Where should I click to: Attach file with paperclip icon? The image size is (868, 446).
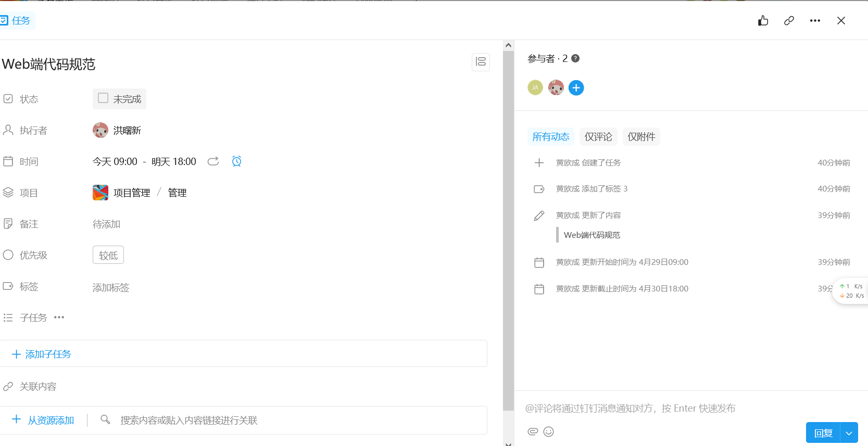533,431
